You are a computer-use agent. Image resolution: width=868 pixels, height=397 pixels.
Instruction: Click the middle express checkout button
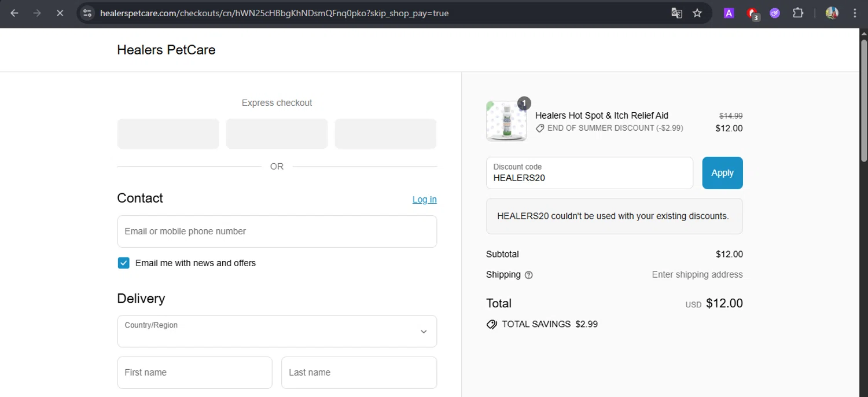277,134
